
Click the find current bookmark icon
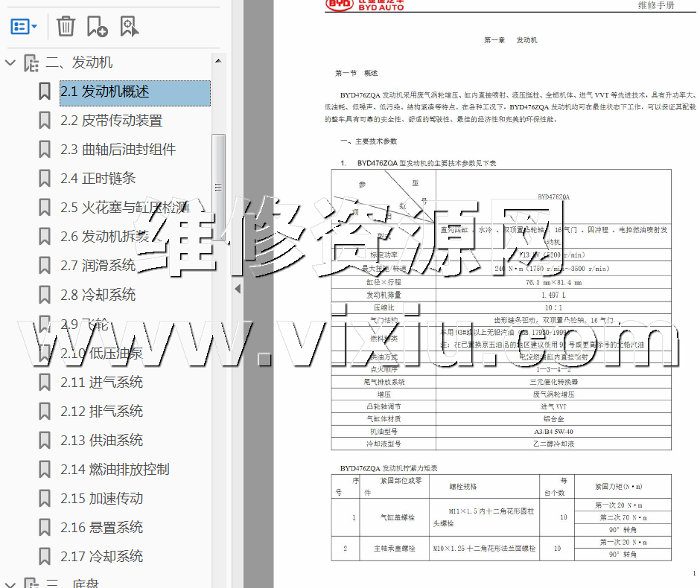click(x=130, y=27)
